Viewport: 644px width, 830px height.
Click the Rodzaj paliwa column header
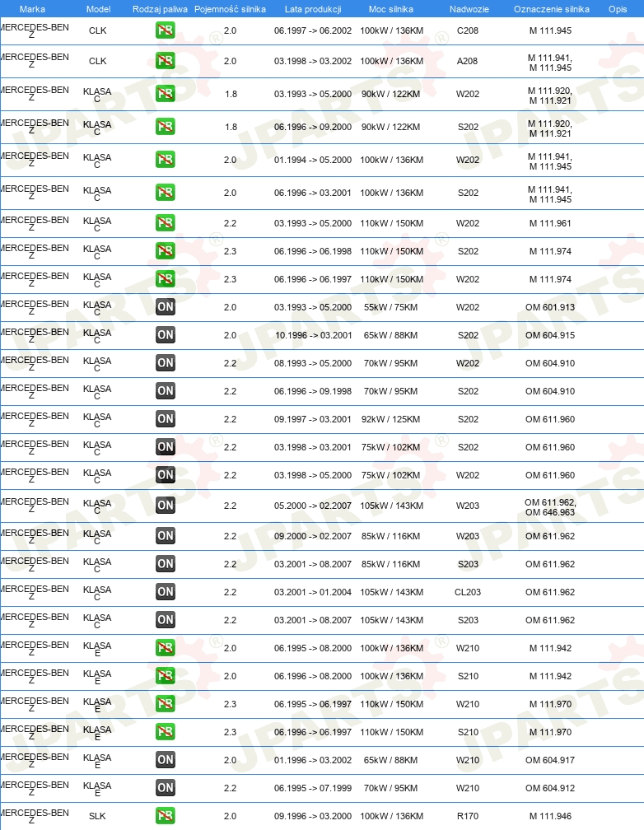(x=160, y=9)
